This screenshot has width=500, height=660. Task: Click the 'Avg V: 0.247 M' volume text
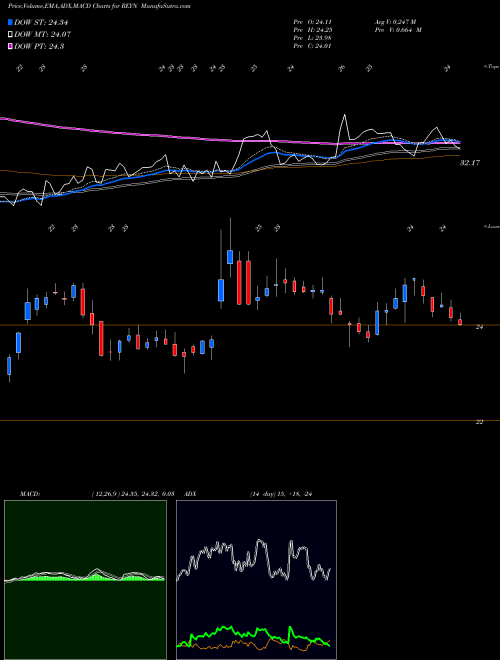click(395, 22)
